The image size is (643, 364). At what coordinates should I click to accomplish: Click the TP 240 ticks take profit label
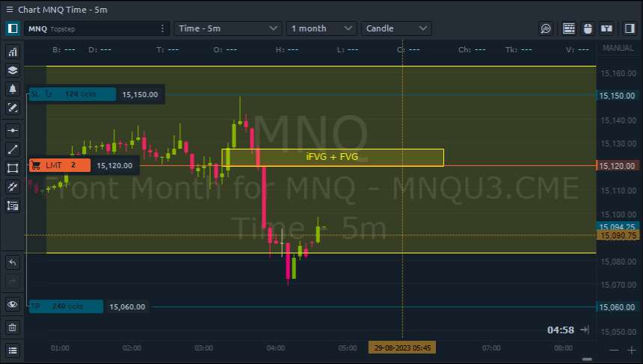click(66, 306)
